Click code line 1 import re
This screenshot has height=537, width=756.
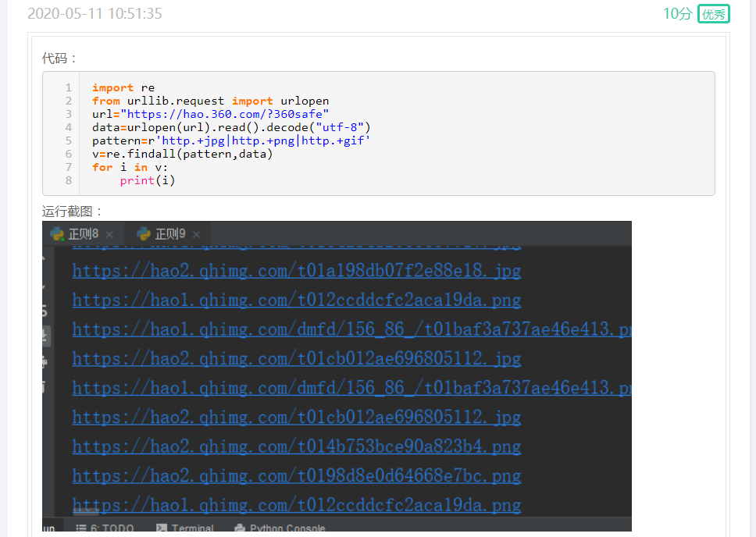coord(123,87)
